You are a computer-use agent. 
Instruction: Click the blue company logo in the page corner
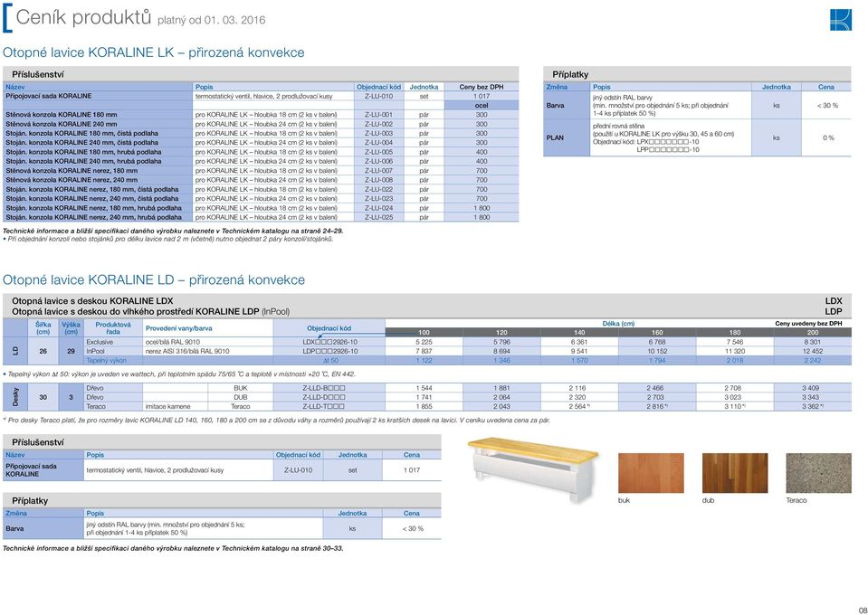coord(840,20)
